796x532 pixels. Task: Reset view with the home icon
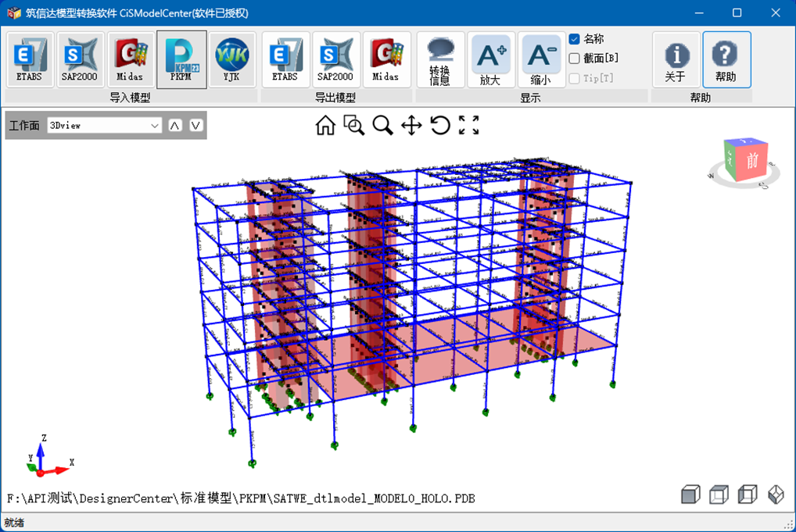pyautogui.click(x=325, y=125)
